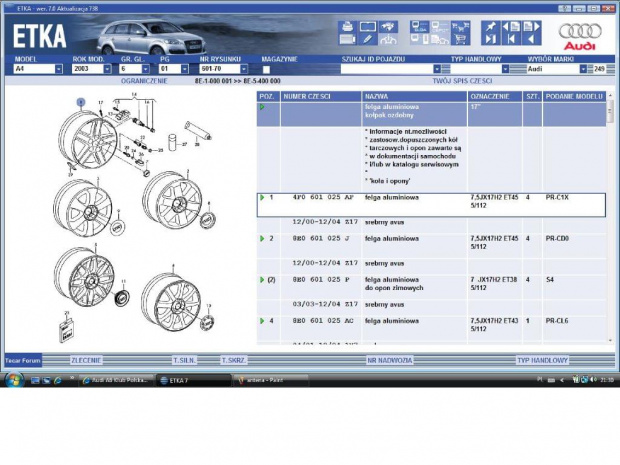
Task: Expand green arrow of the 17" header row
Action: [262, 107]
